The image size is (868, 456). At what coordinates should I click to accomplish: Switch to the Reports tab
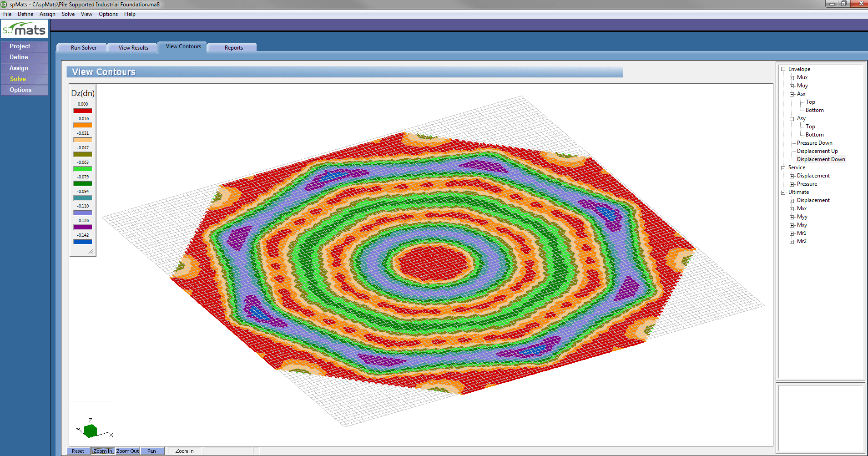tap(234, 47)
